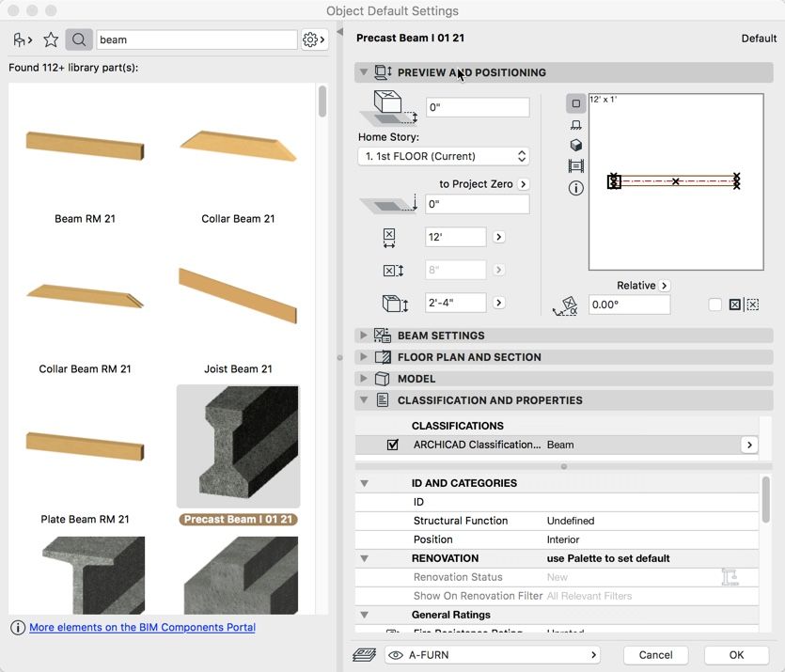The width and height of the screenshot is (785, 672).
Task: Switch preview to 3D cube view
Action: pyautogui.click(x=575, y=145)
